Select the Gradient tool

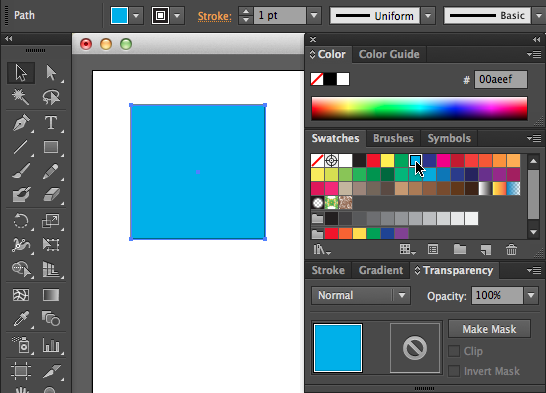51,295
